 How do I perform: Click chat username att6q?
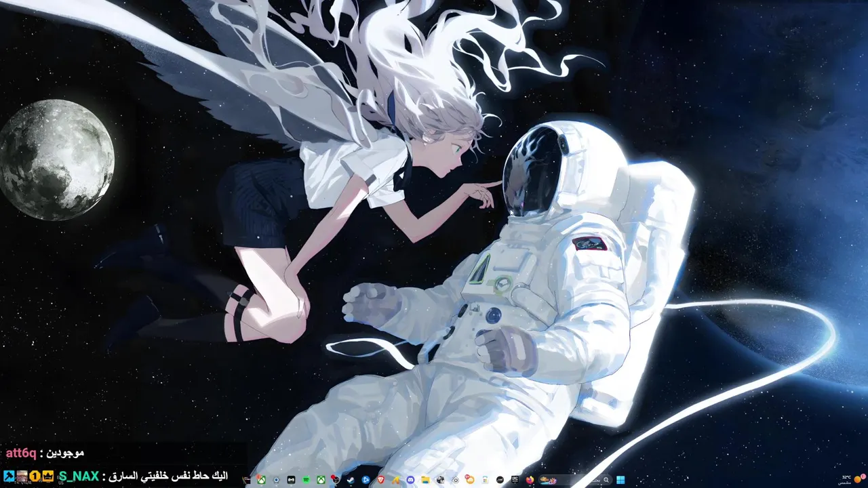20,453
